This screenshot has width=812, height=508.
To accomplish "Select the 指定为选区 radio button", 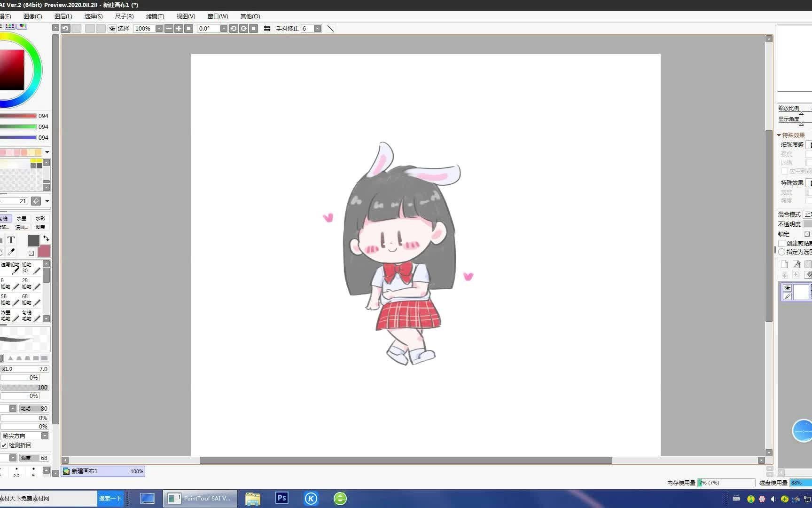I will [x=782, y=252].
